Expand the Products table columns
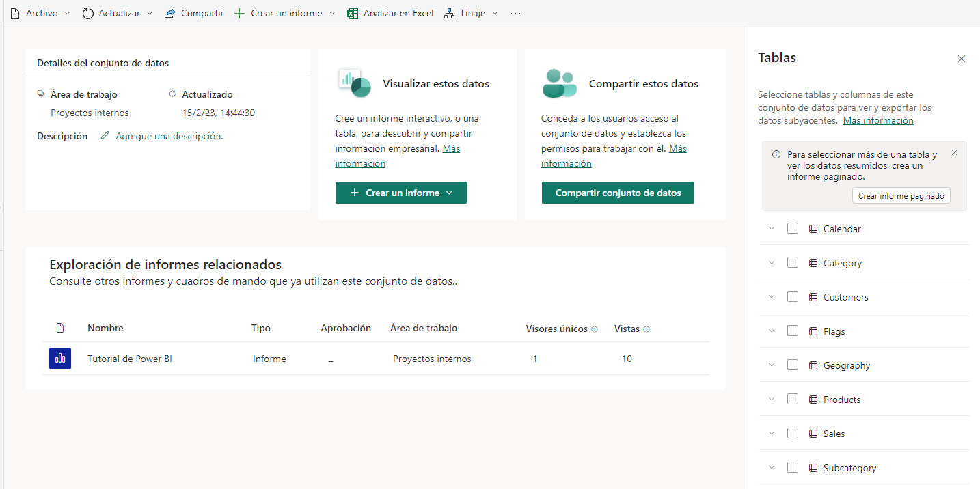 (x=772, y=400)
